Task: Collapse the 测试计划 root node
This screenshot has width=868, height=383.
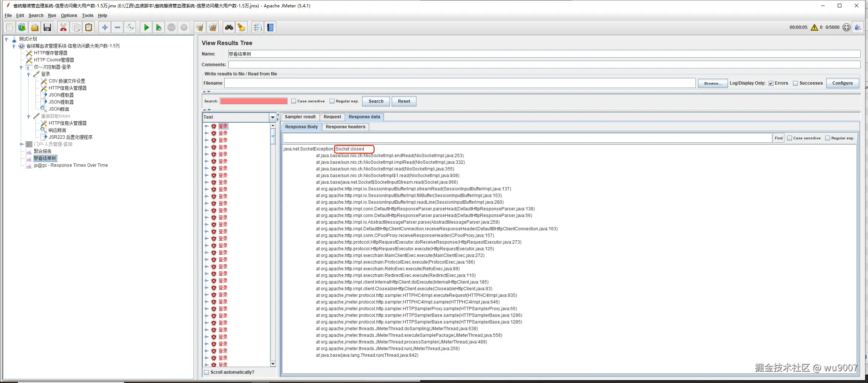Action: pyautogui.click(x=6, y=39)
